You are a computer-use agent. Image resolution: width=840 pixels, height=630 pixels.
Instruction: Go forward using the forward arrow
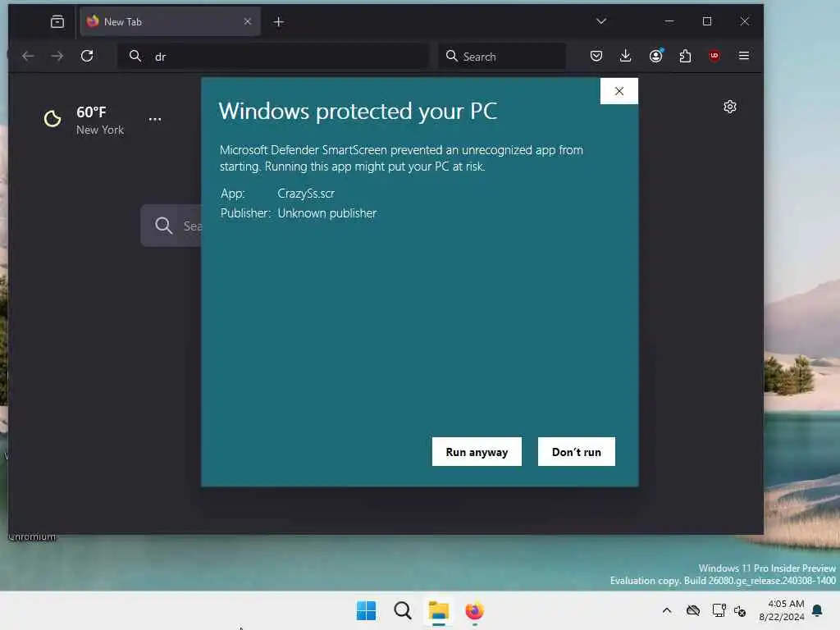click(x=57, y=56)
